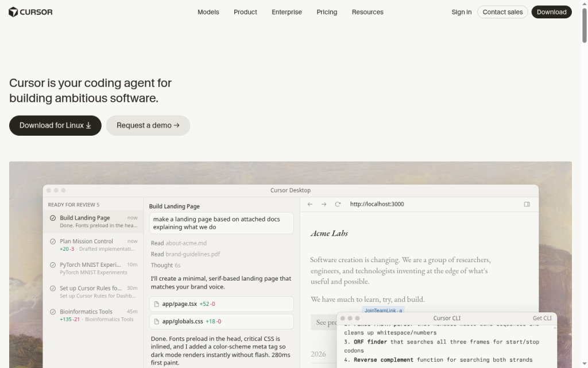Click the Cursor CLI window title
588x368 pixels.
point(447,318)
